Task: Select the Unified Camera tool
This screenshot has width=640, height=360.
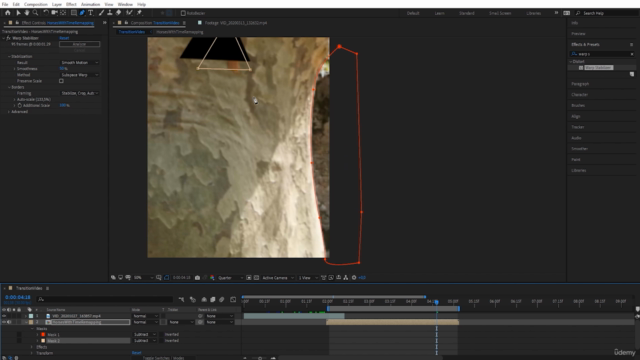Action: (54, 13)
